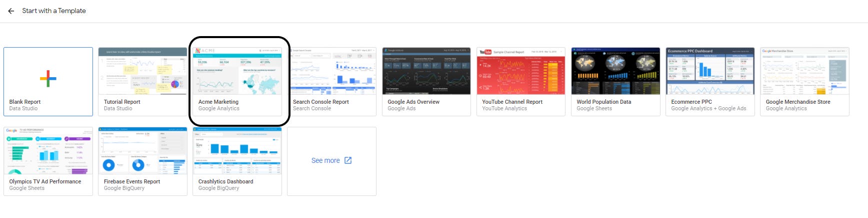This screenshot has width=868, height=218.
Task: Pick the Ecommerce PPC template thumbnail
Action: point(710,71)
